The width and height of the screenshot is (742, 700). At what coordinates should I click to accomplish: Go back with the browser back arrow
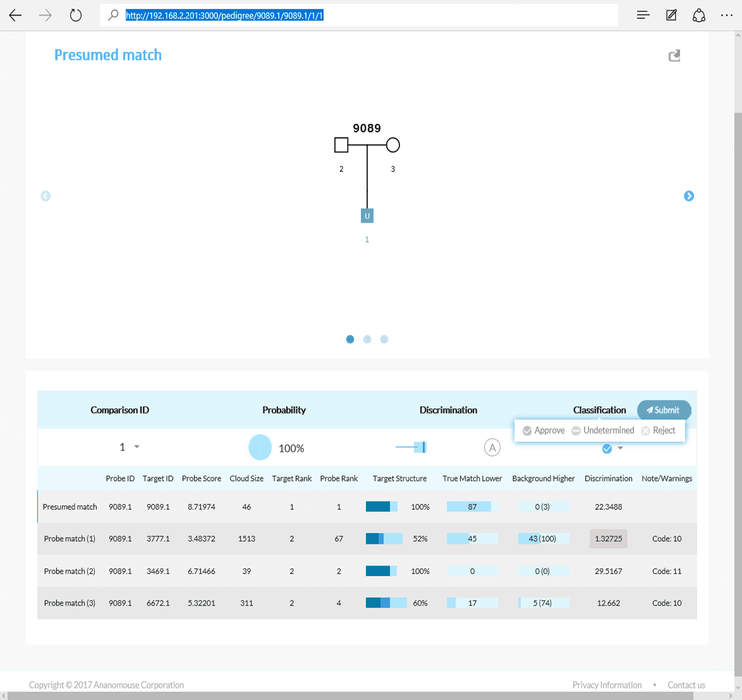pyautogui.click(x=16, y=16)
